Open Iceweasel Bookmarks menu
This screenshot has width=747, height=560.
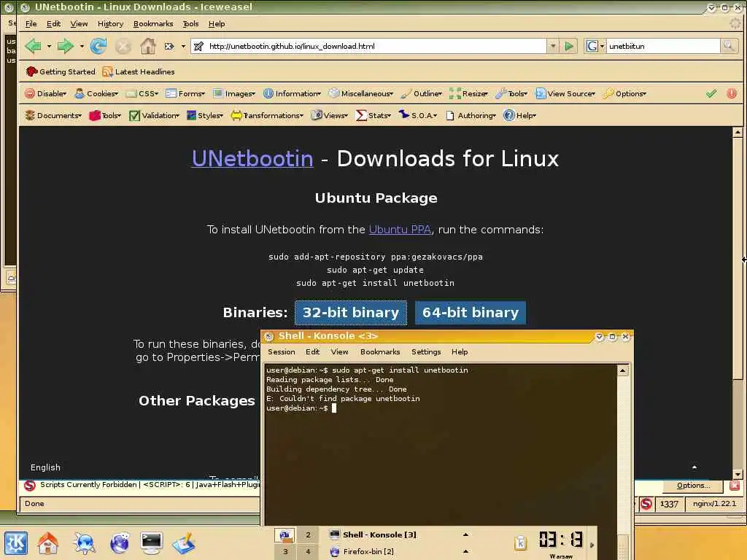click(153, 24)
